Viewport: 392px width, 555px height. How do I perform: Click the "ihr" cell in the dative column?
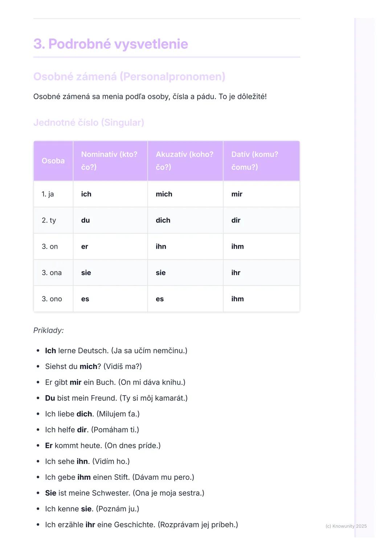[236, 272]
